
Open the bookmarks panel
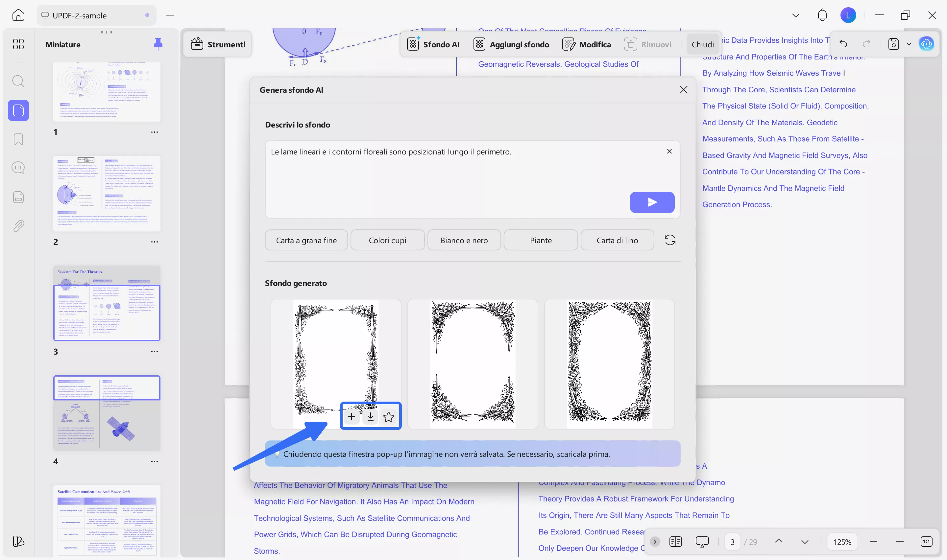pos(18,139)
